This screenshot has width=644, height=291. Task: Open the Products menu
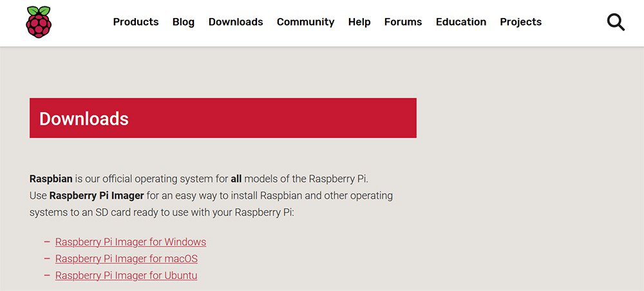(x=135, y=22)
